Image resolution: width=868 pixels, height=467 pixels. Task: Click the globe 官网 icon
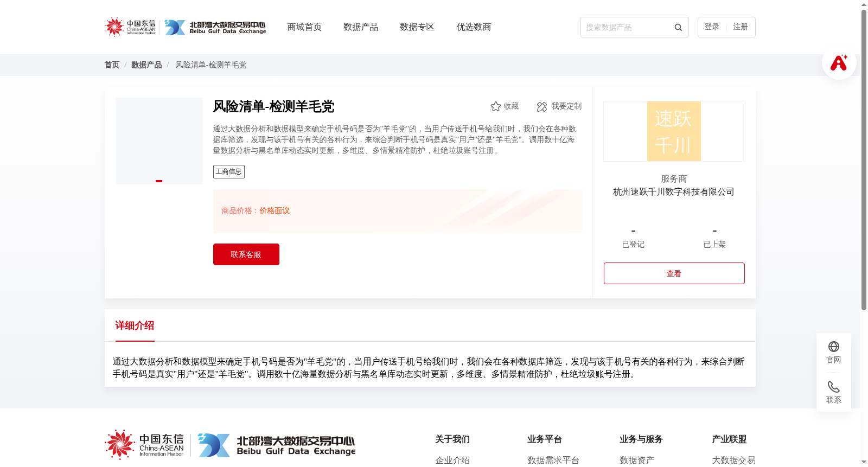pos(834,347)
